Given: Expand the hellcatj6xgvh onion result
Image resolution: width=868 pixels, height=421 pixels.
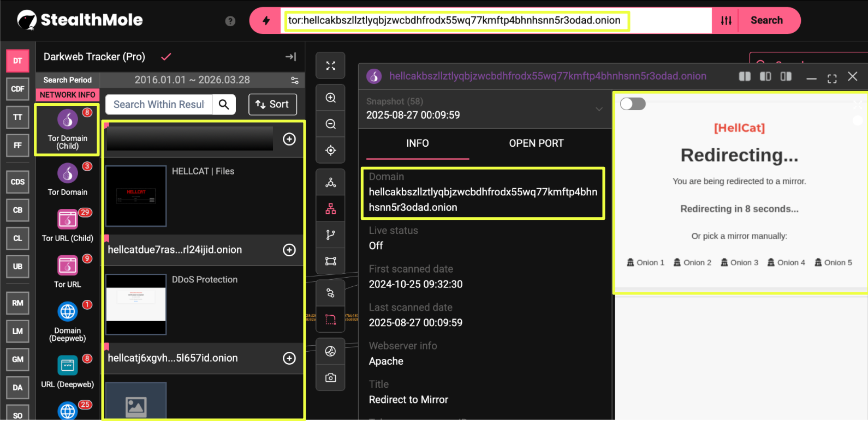Looking at the screenshot, I should [289, 358].
